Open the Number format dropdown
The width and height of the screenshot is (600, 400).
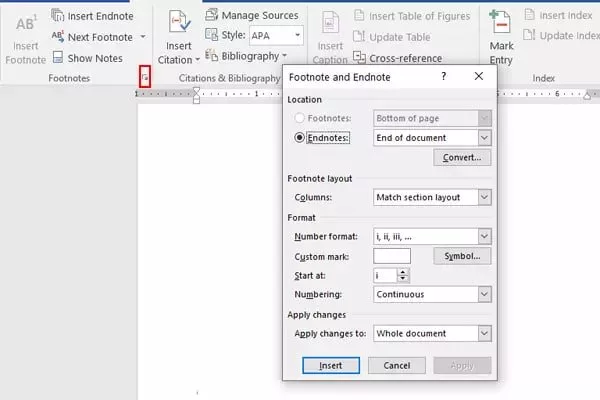(484, 236)
